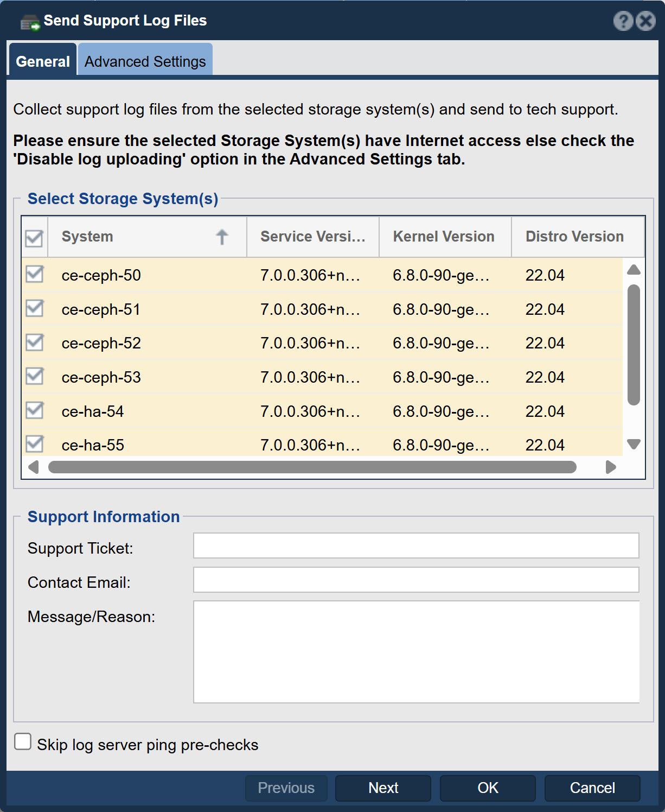Uncheck the ce-ceph-52 checkbox
Image resolution: width=665 pixels, height=812 pixels.
[x=35, y=342]
